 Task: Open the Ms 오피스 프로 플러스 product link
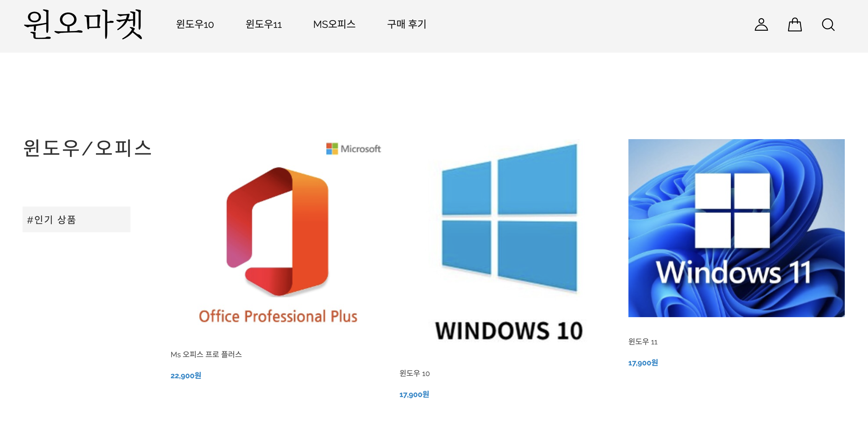pyautogui.click(x=206, y=354)
